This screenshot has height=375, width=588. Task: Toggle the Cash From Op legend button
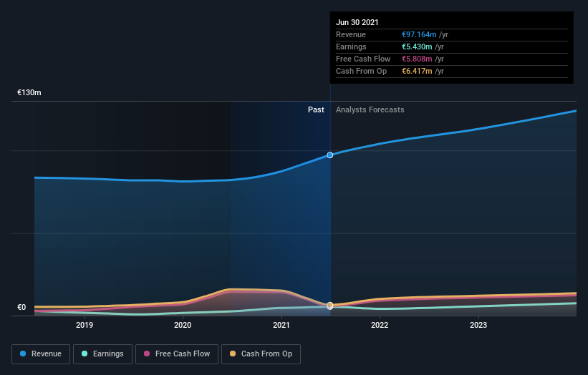261,354
